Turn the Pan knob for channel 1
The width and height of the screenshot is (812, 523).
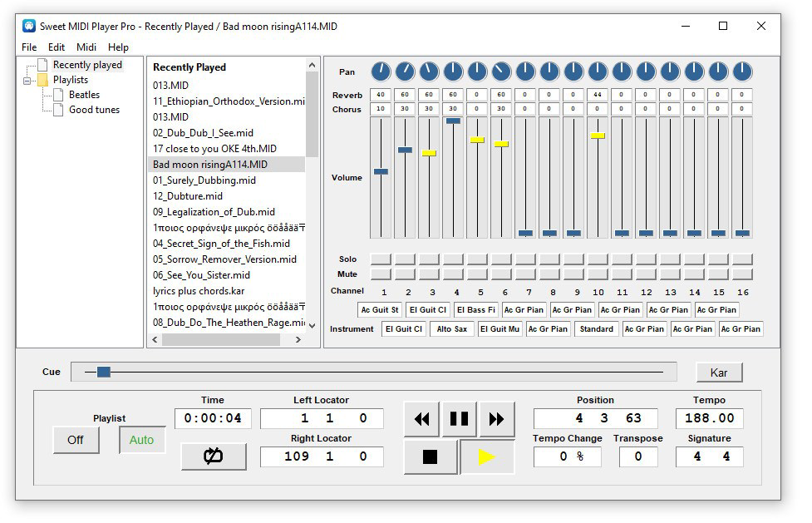(381, 72)
